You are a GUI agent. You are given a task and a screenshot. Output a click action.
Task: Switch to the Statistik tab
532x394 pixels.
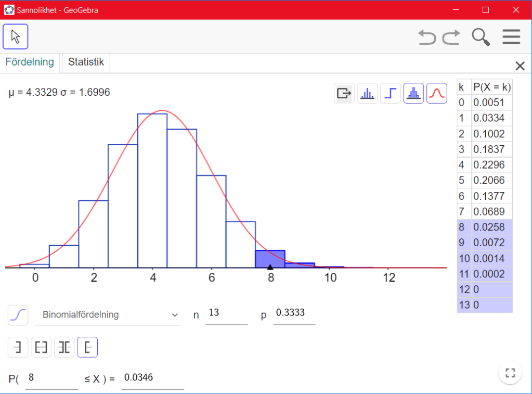point(86,62)
